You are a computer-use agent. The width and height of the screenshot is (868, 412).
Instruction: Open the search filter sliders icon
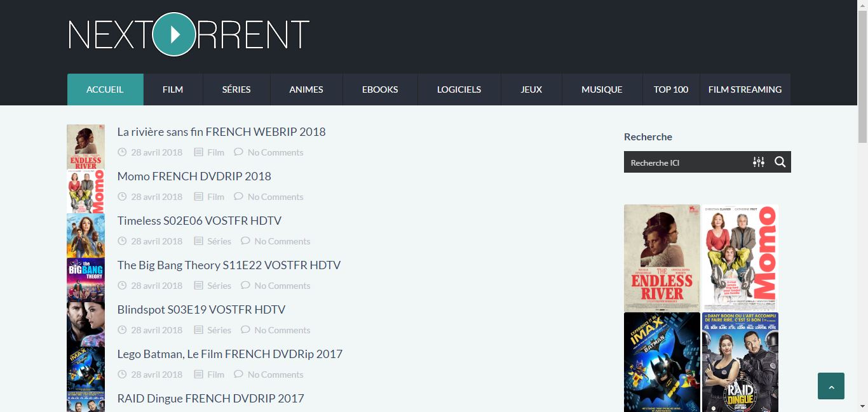(759, 162)
